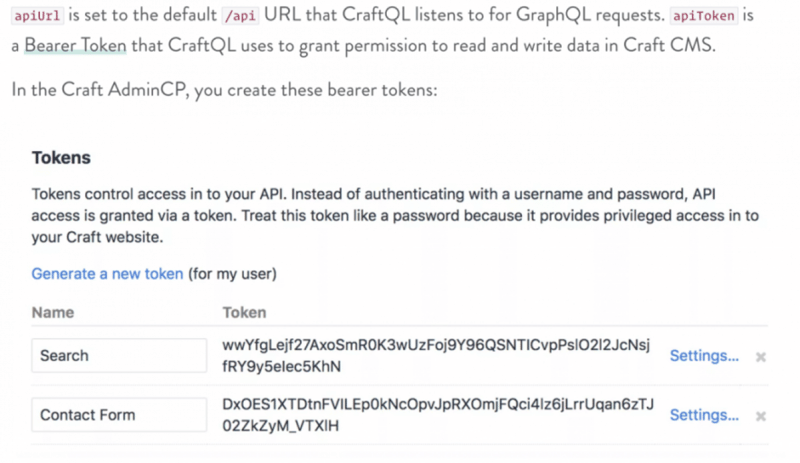Open Settings for the Search token

[704, 356]
